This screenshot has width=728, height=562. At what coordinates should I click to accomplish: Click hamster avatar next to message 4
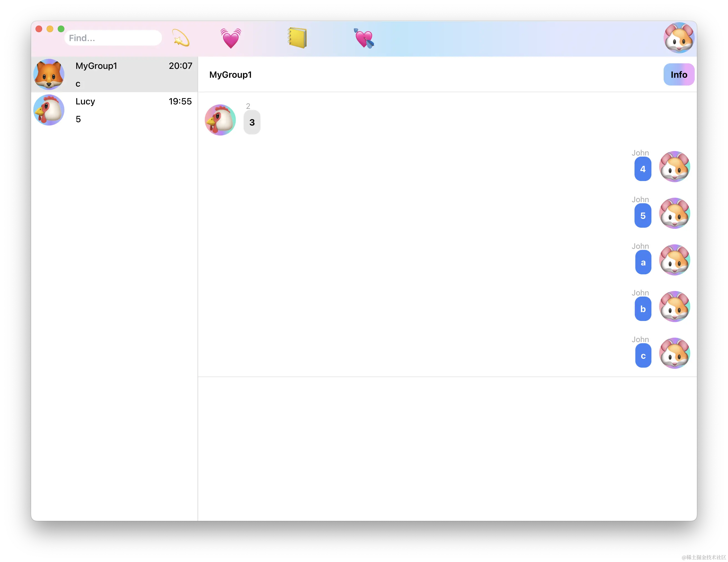click(674, 167)
